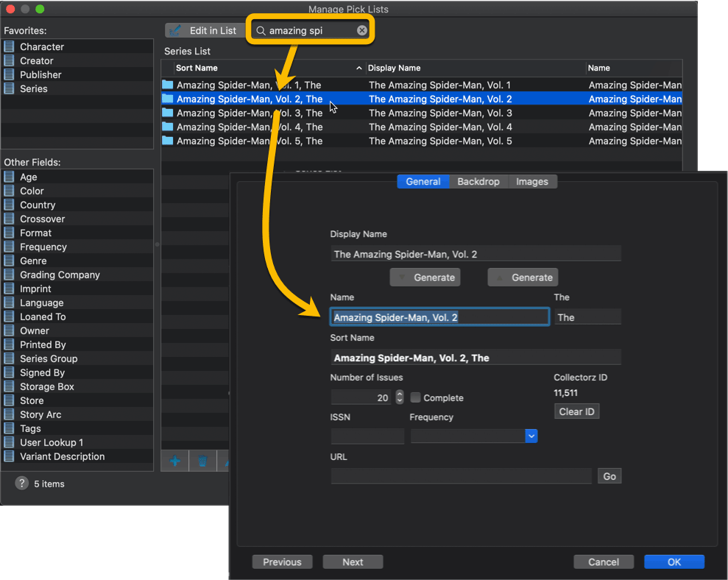This screenshot has height=580, width=728.
Task: Click the trash icon to remove series
Action: [x=202, y=461]
